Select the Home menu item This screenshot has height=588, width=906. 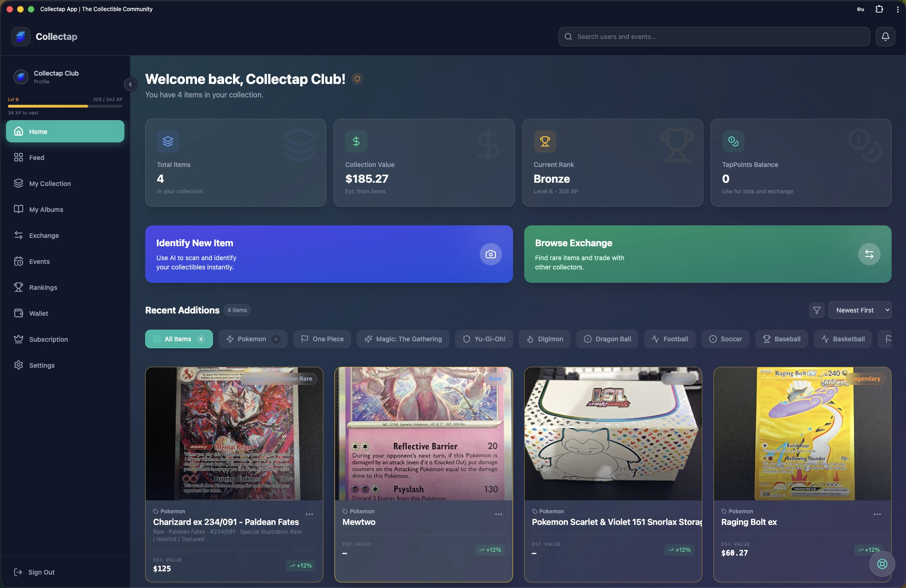65,132
